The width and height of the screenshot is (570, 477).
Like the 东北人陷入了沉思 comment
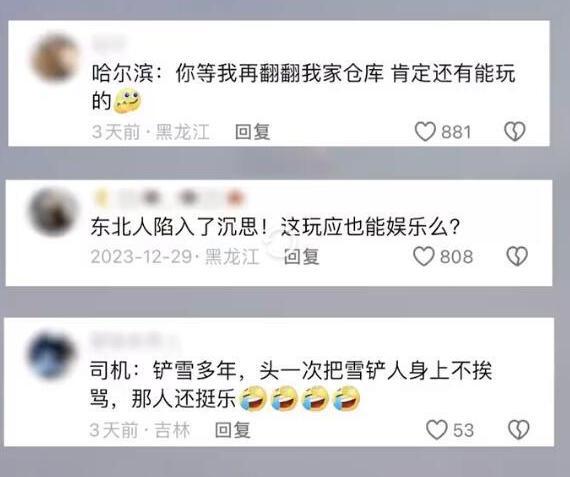click(424, 256)
